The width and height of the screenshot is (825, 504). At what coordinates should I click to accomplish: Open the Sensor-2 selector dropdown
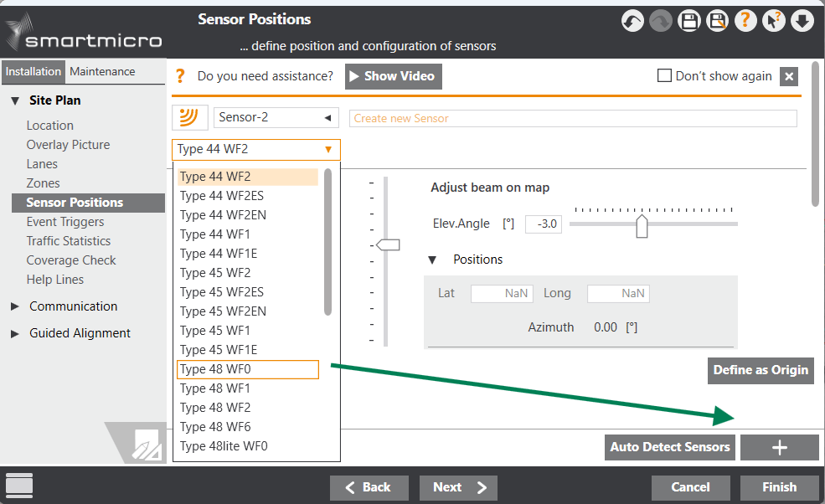click(276, 117)
